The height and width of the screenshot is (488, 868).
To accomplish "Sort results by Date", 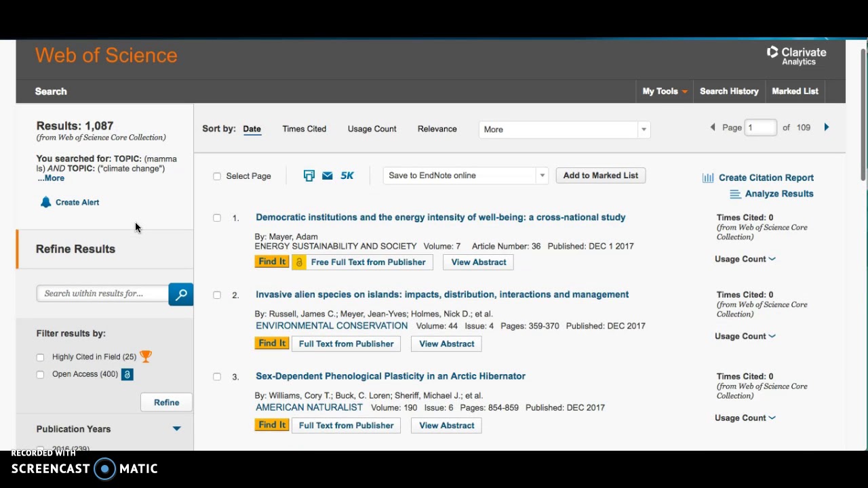I will coord(252,129).
